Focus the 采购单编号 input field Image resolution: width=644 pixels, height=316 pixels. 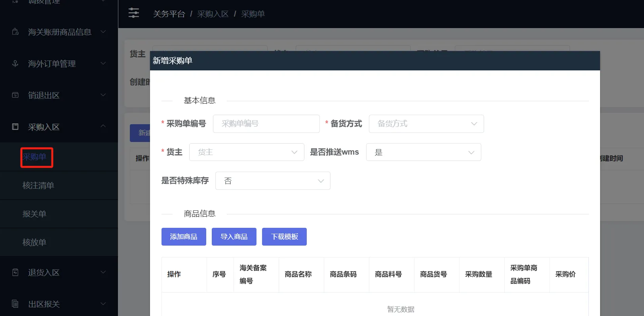(266, 124)
